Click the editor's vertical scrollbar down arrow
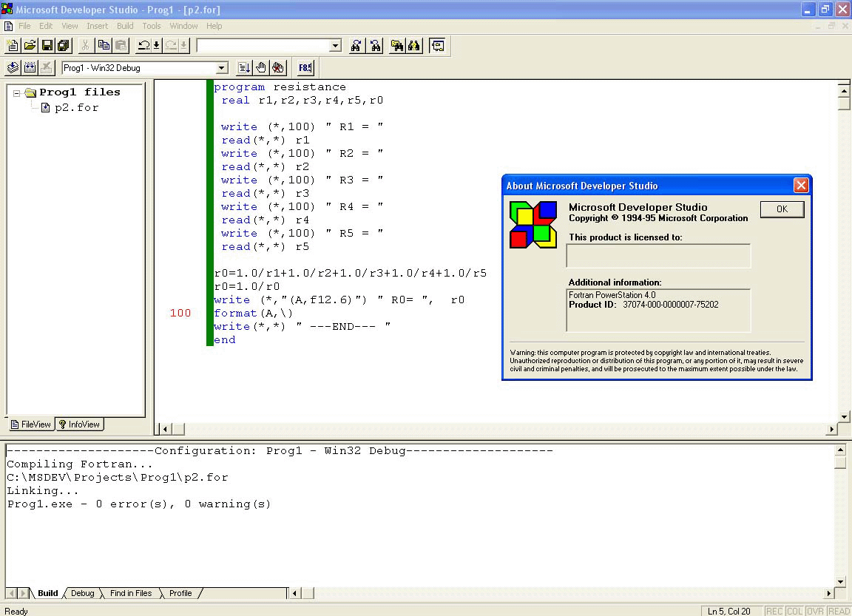The image size is (852, 616). 843,417
